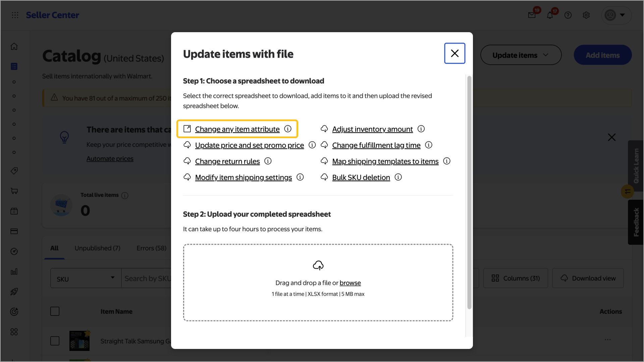Open the Catalog icon in the sidebar

pyautogui.click(x=14, y=66)
